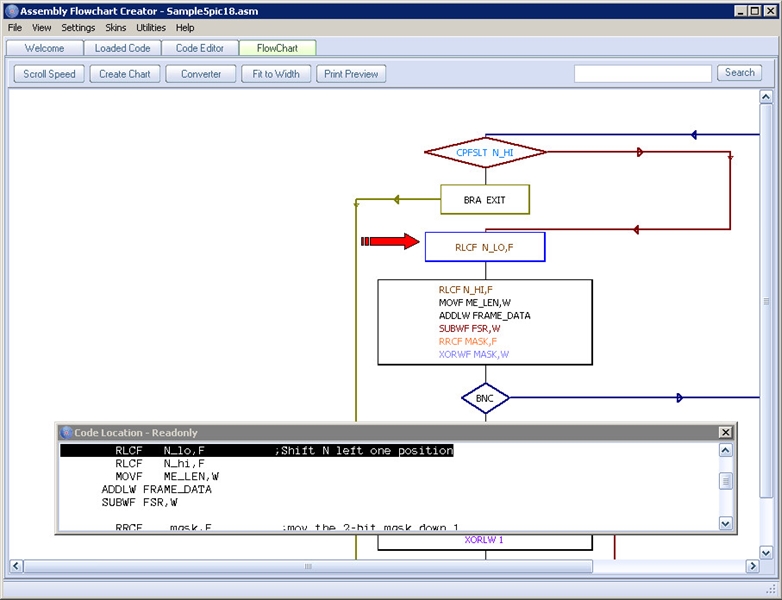Click highlighted RLCF N_lo,F code line
782x600 pixels.
257,451
